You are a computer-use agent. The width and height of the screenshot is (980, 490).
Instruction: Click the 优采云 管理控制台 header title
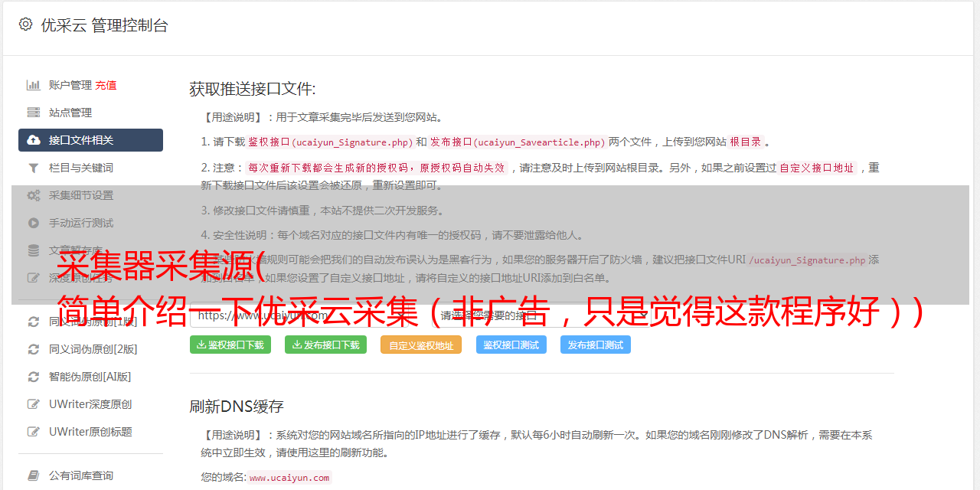click(104, 25)
